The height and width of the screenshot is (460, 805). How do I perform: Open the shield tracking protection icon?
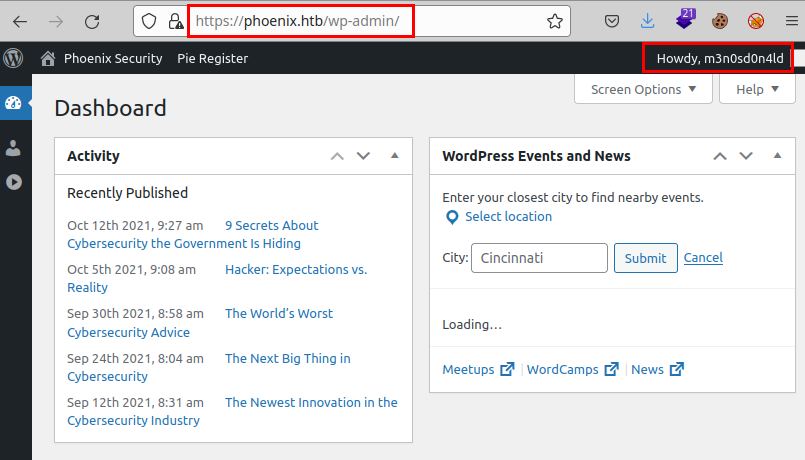tap(149, 21)
